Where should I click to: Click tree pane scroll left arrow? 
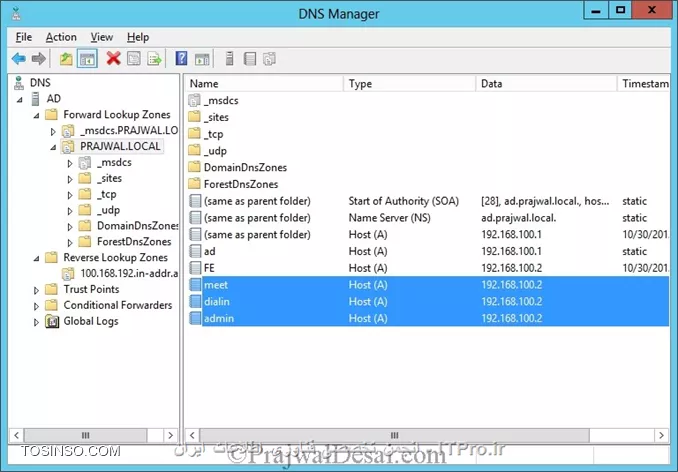tap(16, 435)
